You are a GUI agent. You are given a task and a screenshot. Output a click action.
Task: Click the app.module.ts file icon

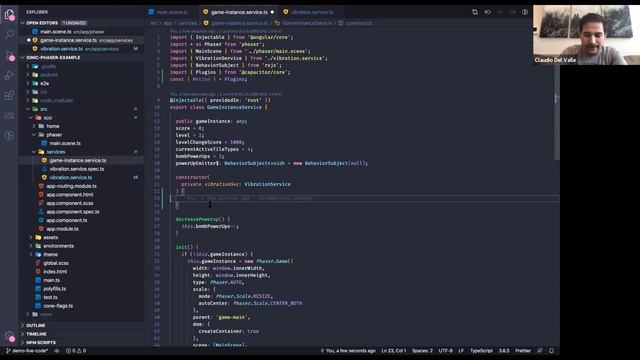point(41,229)
